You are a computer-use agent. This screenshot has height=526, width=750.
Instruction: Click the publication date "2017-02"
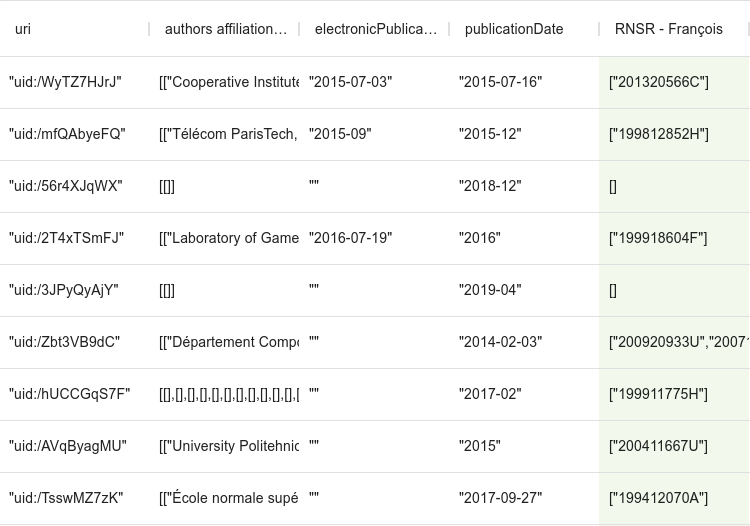click(490, 394)
